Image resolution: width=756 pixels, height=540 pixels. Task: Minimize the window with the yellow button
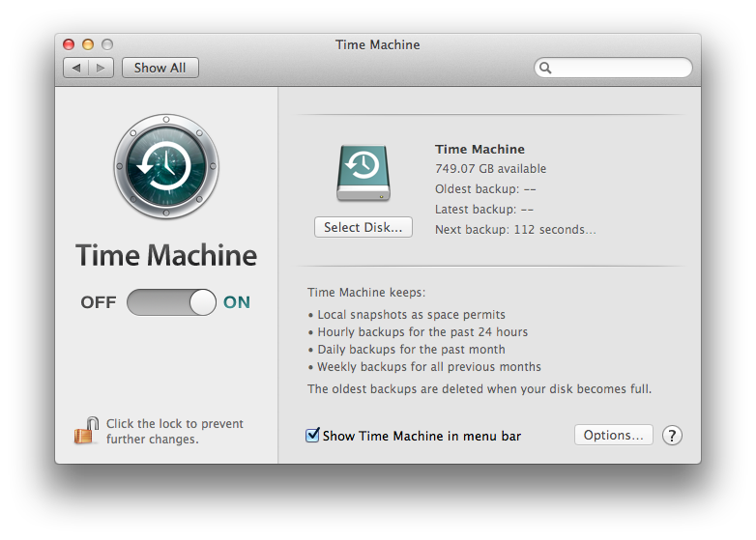[88, 44]
